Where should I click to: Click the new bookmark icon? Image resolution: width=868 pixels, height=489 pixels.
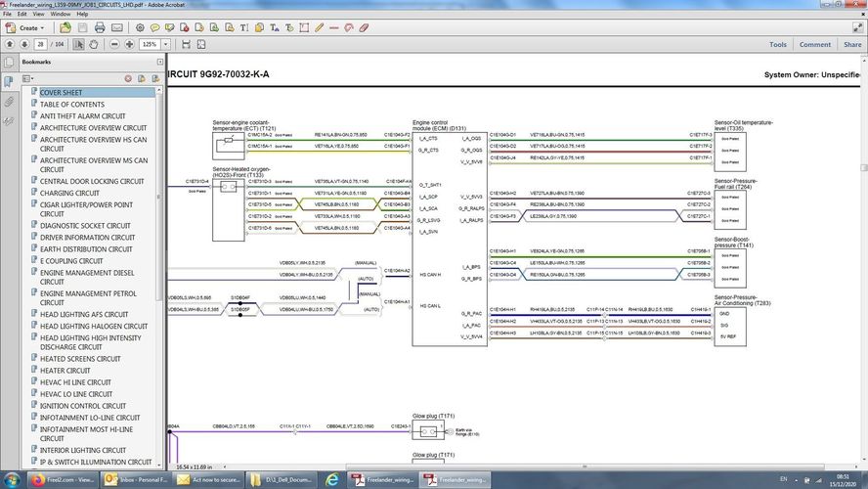142,78
